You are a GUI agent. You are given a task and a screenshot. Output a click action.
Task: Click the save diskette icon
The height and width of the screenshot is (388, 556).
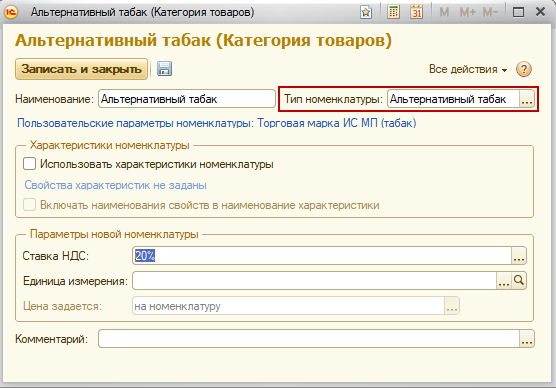coord(165,69)
